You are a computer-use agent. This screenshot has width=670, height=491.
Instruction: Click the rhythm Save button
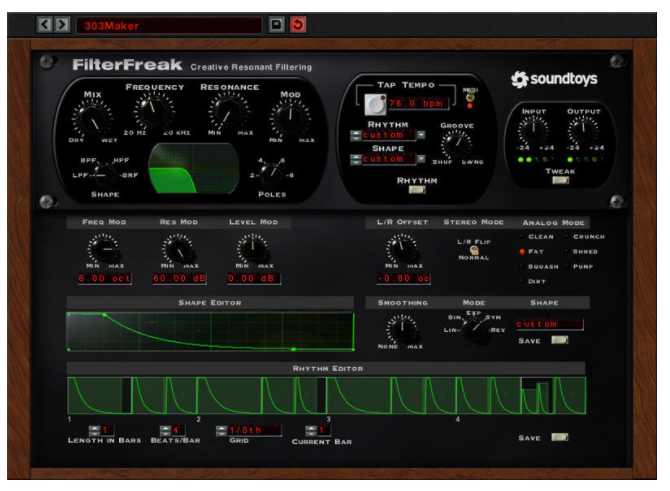tap(559, 437)
